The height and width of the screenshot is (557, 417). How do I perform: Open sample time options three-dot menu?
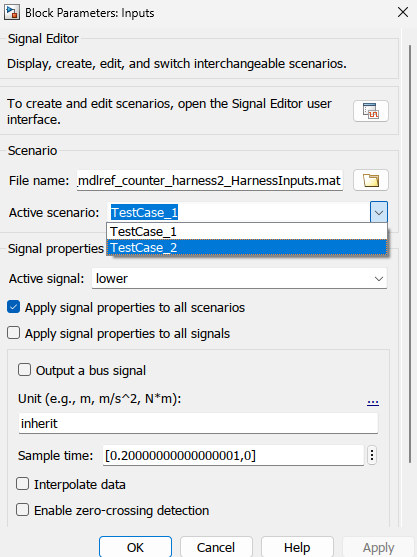pos(372,455)
